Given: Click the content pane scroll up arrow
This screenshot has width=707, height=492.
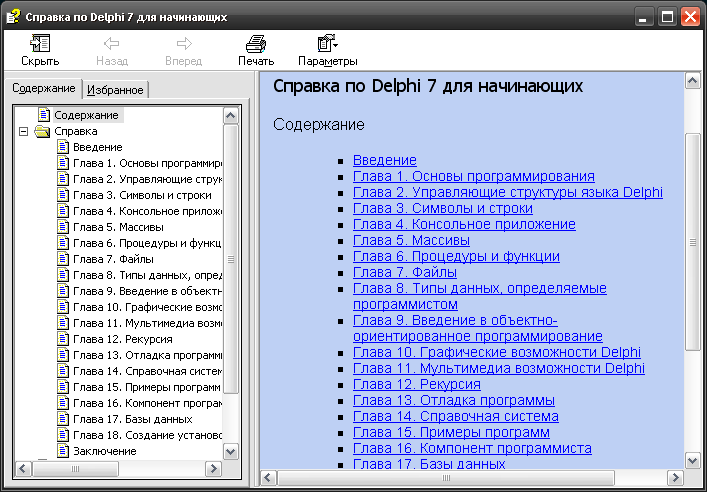Looking at the screenshot, I should (x=692, y=82).
